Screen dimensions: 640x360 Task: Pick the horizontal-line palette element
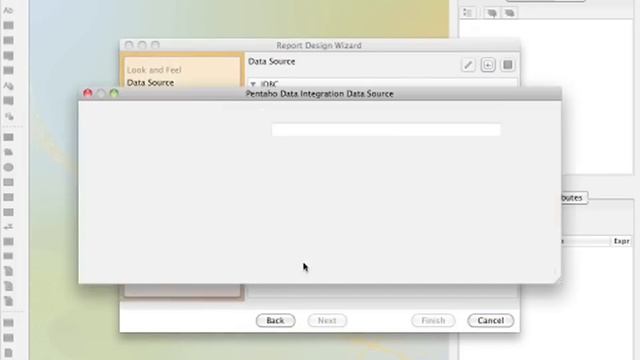point(8,197)
